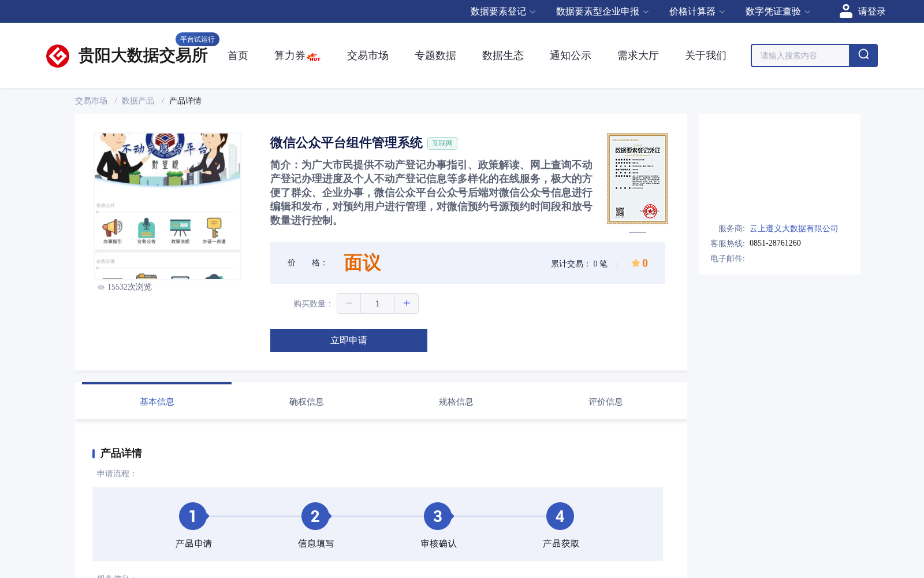
Task: Click step 2 信息填写 circle
Action: [315, 516]
